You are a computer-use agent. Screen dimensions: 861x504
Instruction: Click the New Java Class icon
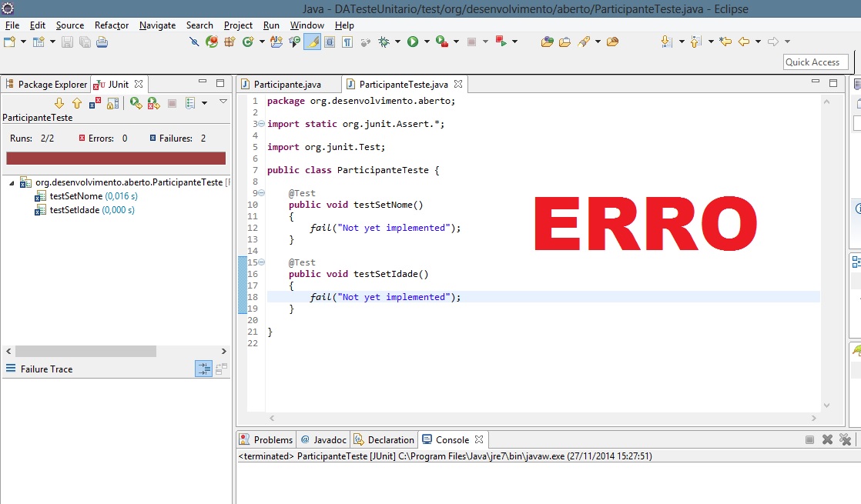tap(248, 42)
